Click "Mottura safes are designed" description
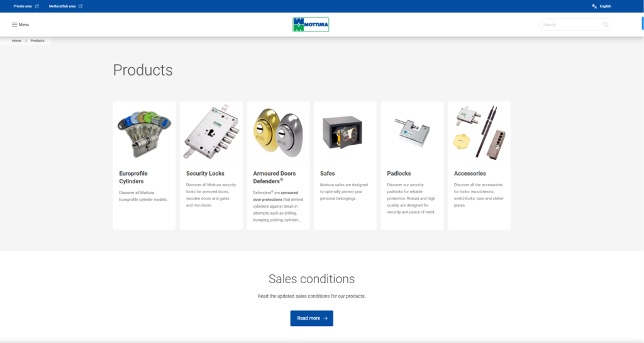Screen dimensions: 644x343 click(x=344, y=191)
